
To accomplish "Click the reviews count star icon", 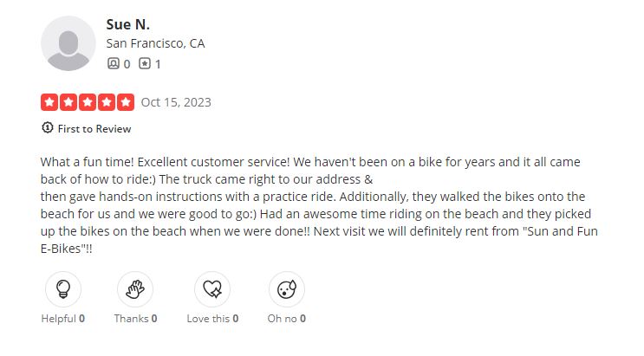I will (145, 63).
